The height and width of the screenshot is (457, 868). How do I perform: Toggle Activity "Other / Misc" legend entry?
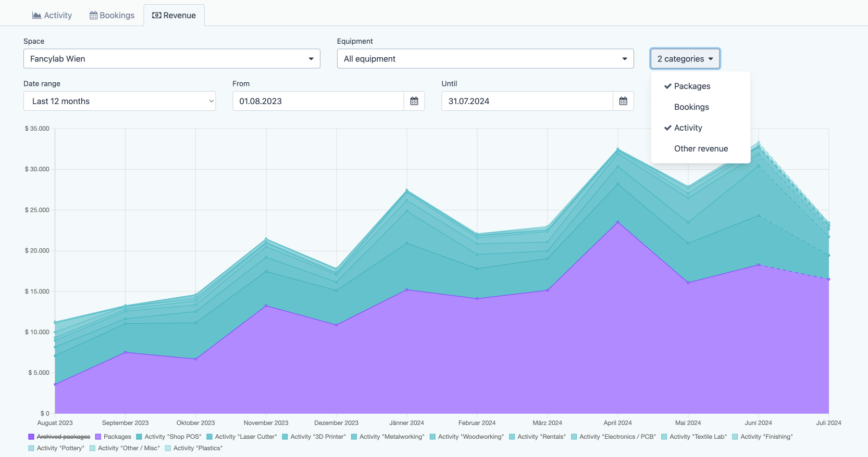[x=125, y=448]
